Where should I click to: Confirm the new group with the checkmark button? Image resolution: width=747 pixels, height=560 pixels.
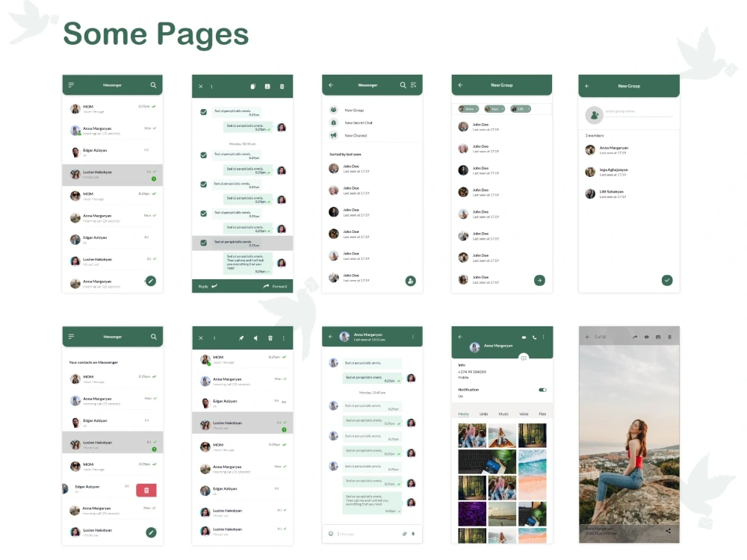click(667, 281)
